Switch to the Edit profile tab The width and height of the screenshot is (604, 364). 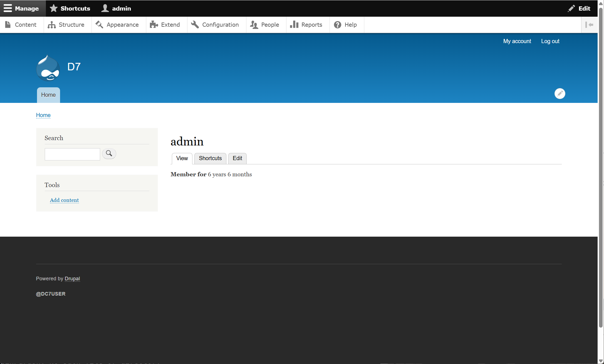click(237, 158)
